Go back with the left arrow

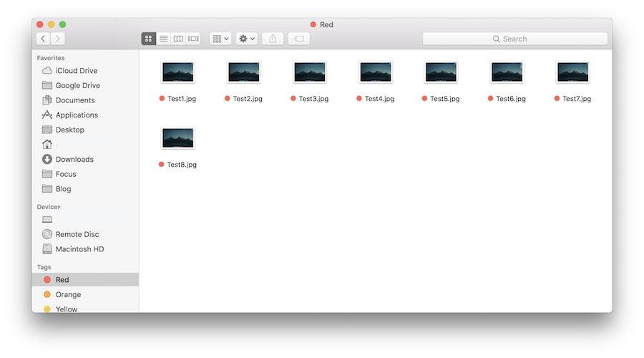[44, 39]
